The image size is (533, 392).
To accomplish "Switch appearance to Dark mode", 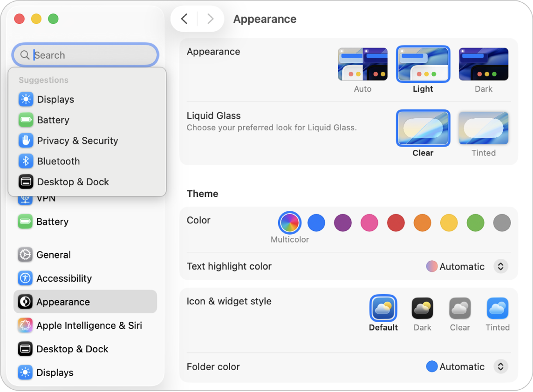I will pyautogui.click(x=483, y=64).
